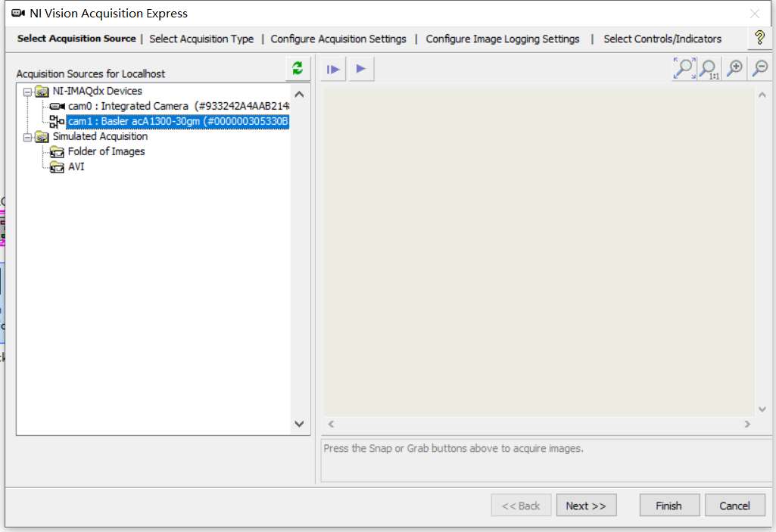Refresh the acquisition sources list
776x532 pixels.
[x=298, y=69]
